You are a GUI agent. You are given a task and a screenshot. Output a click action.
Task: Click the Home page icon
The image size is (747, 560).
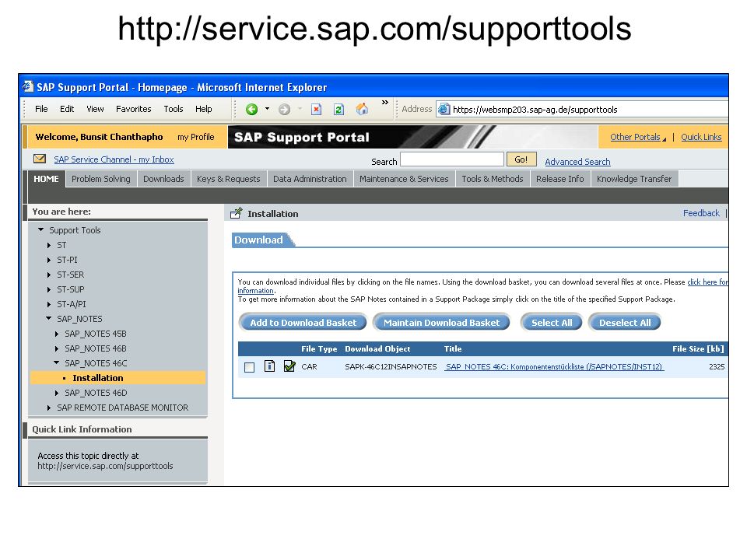362,109
